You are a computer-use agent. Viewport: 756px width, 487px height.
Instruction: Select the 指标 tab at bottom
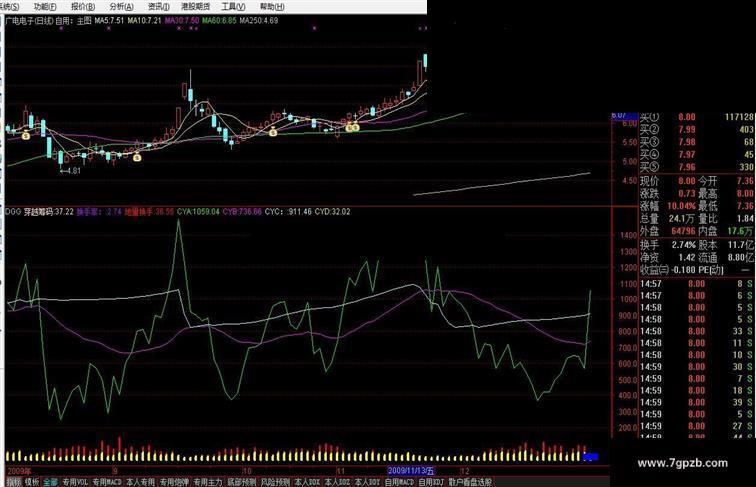14,482
